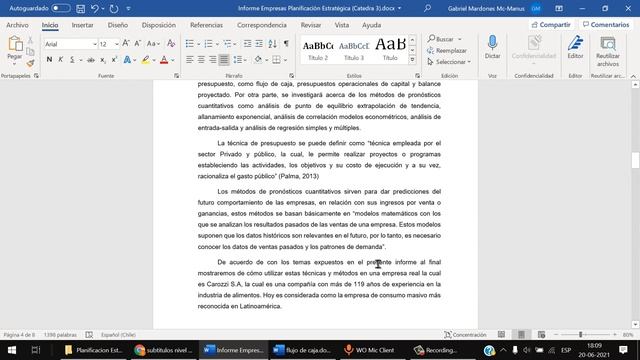This screenshot has width=640, height=360.
Task: Apply the Título 3 style
Action: pos(354,50)
